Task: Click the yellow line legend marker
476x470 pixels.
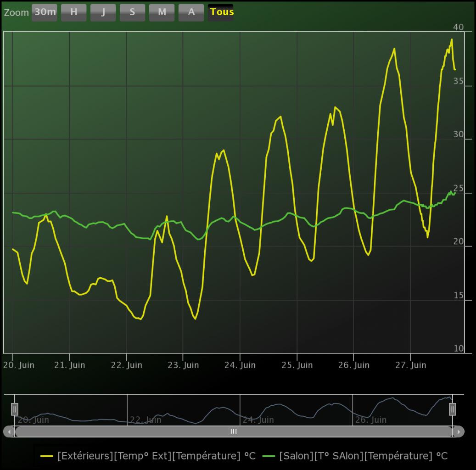Action: (47, 456)
